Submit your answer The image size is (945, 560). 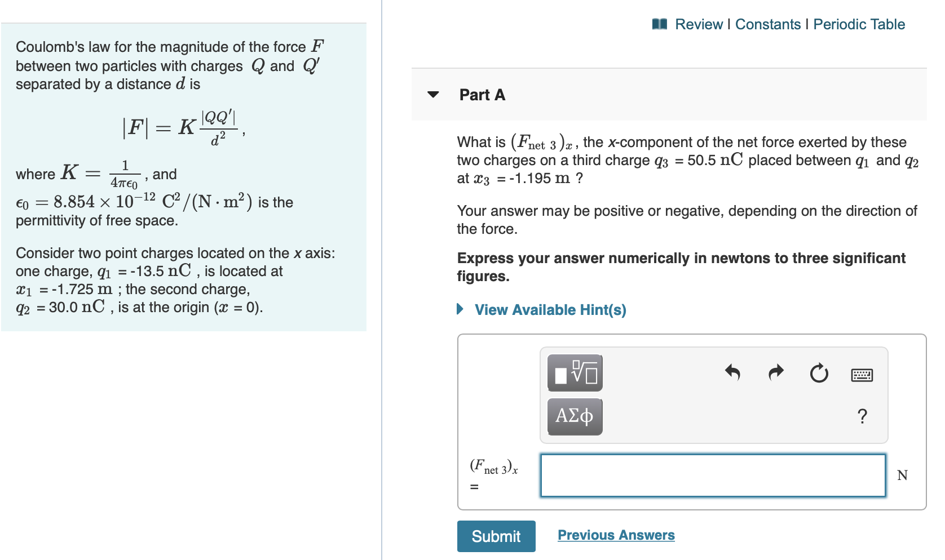[496, 536]
